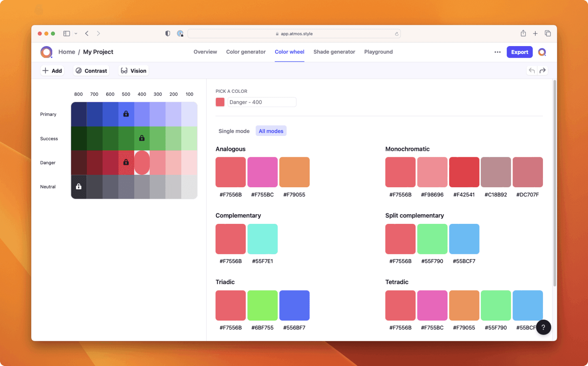Screen dimensions: 588x366
Task: Expand the Safari sidebar options chevron
Action: pyautogui.click(x=76, y=33)
